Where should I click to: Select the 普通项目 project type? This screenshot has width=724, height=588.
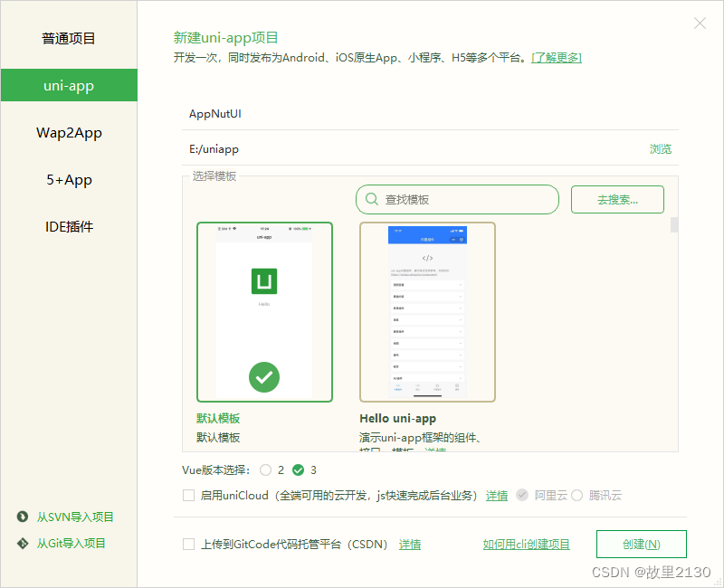[x=69, y=38]
